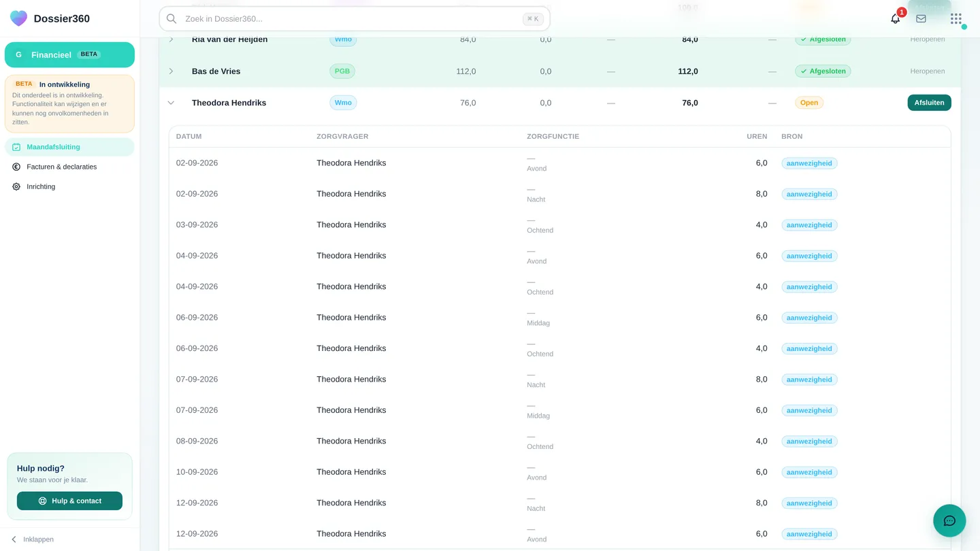This screenshot has height=551, width=980.
Task: Select the Financieel BETA module
Action: point(69,54)
